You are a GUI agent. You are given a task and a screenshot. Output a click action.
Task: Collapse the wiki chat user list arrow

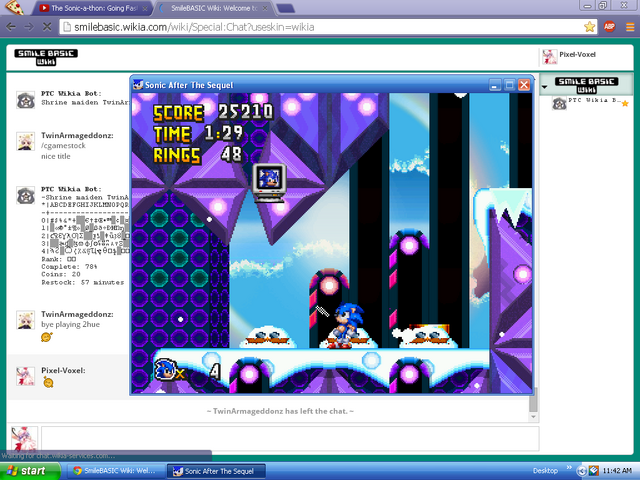544,87
